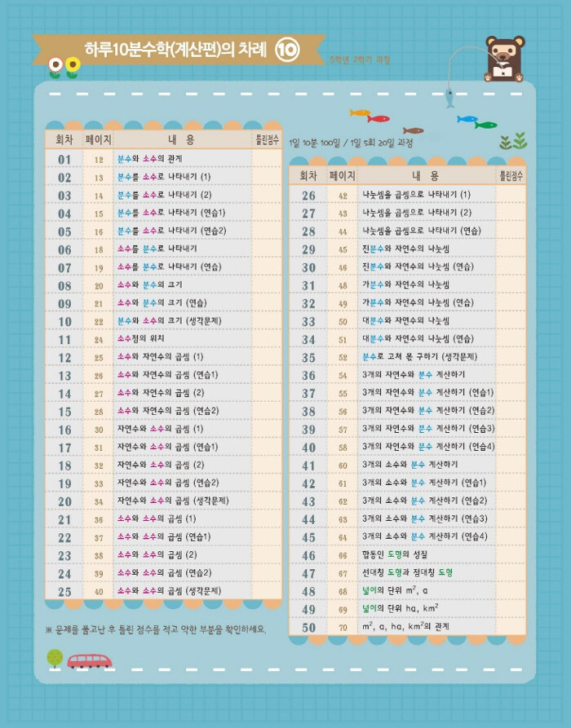Click the fish hanging from the fishing line
The image size is (571, 728).
448,98
